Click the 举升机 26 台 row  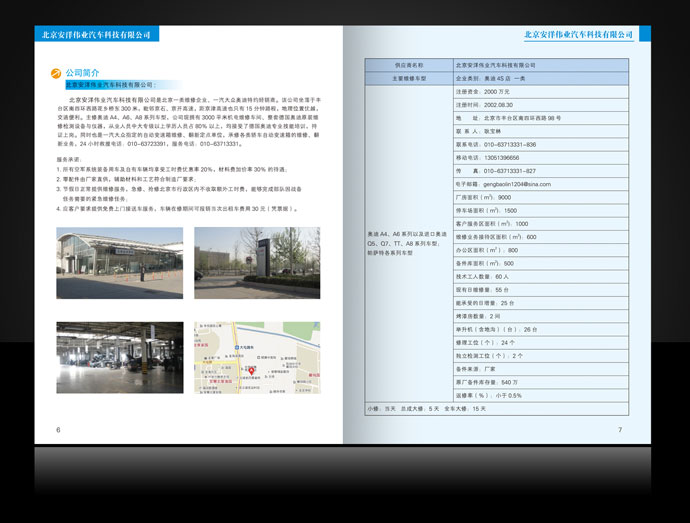pos(541,329)
